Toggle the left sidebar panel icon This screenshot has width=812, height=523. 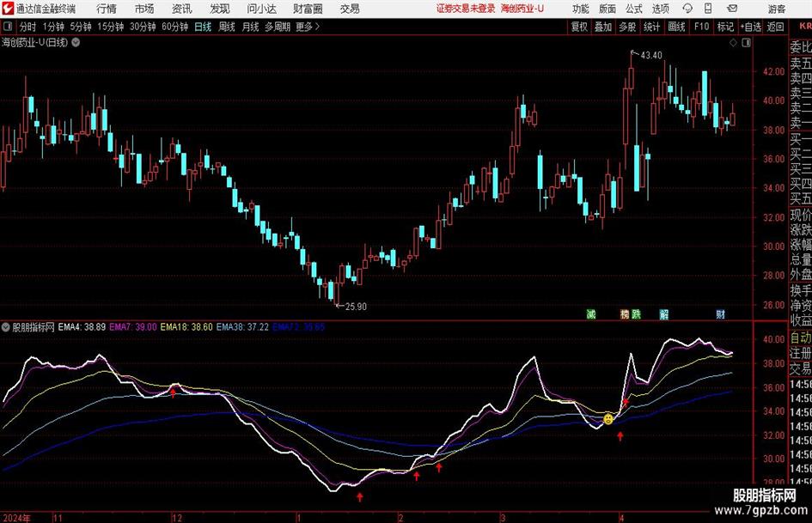coord(8,27)
